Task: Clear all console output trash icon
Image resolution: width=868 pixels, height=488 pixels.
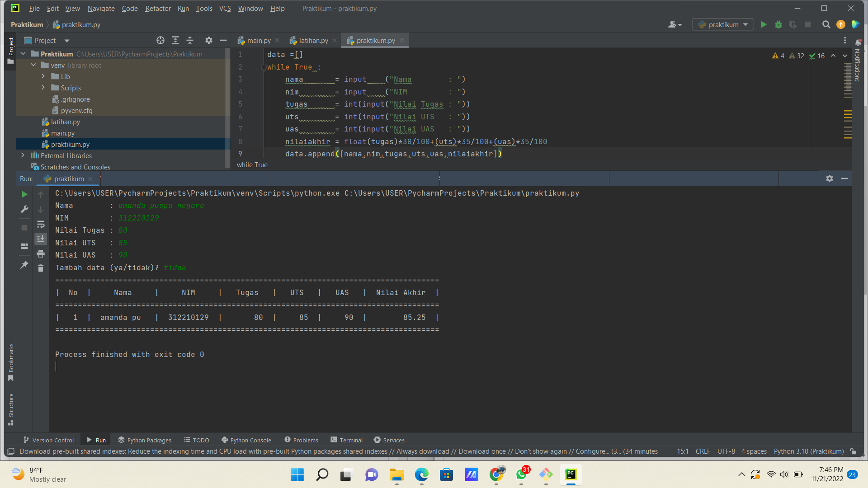Action: point(41,268)
